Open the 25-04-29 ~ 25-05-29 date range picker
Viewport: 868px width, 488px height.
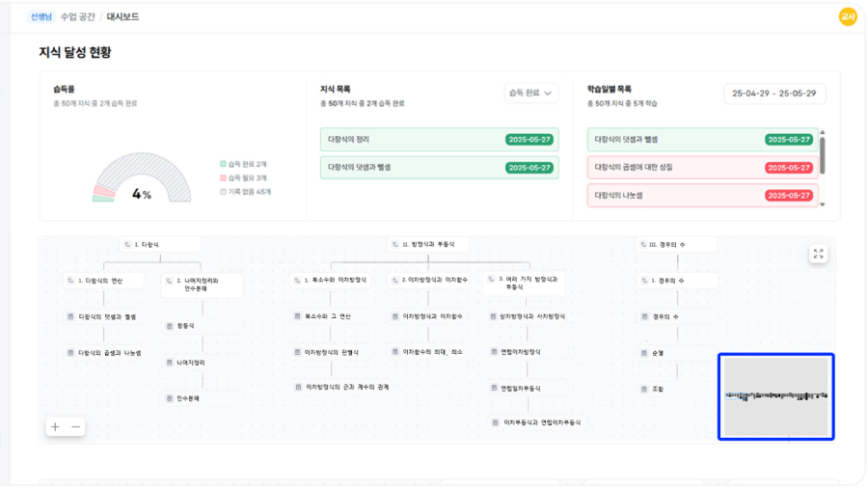click(774, 94)
